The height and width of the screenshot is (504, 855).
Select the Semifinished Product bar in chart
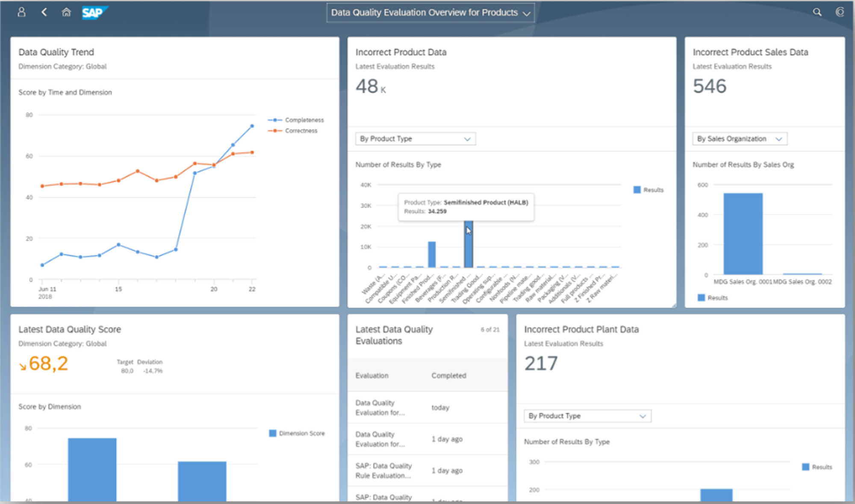click(469, 244)
